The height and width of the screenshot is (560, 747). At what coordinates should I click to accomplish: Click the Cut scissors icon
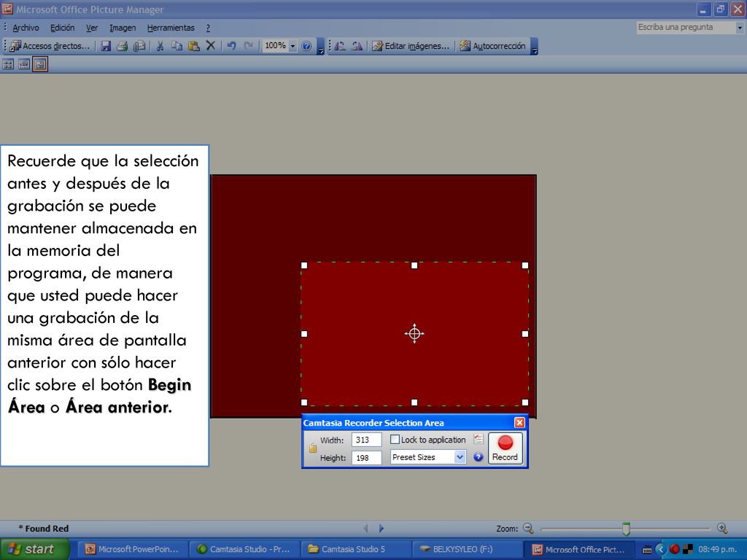pyautogui.click(x=160, y=46)
